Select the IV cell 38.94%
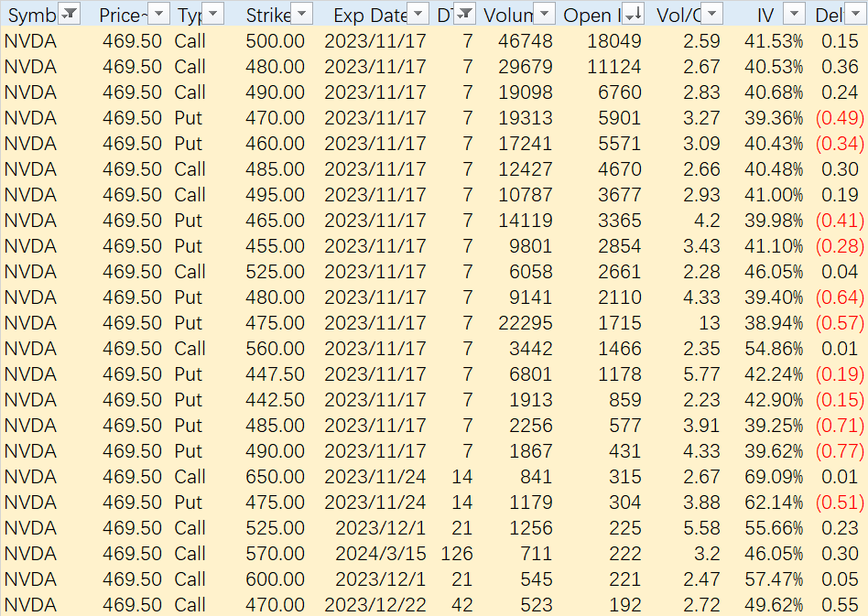This screenshot has width=868, height=616. click(x=774, y=323)
